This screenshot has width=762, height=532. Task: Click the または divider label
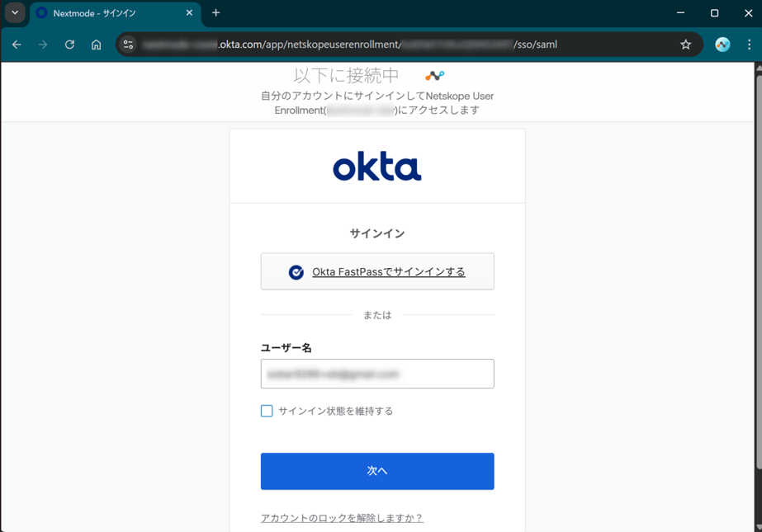tap(377, 315)
